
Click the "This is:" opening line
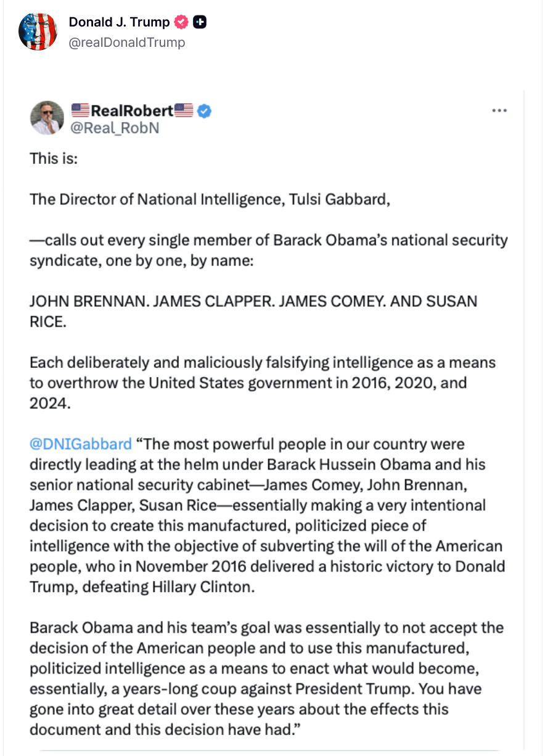(x=54, y=158)
